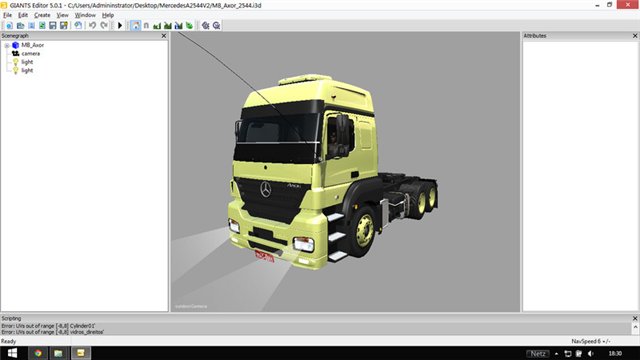640x360 pixels.
Task: Open the Help menu
Action: pyautogui.click(x=108, y=15)
